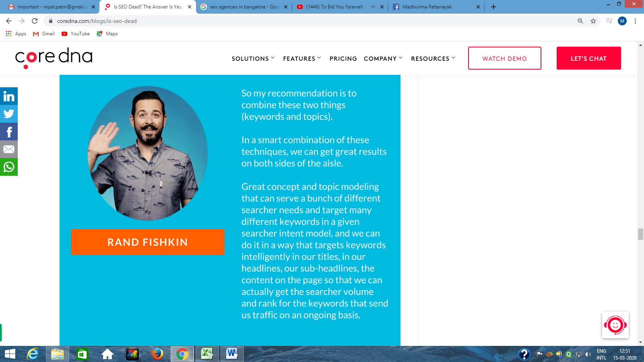The height and width of the screenshot is (362, 644).
Task: Reload the page with the refresh icon
Action: 35,21
